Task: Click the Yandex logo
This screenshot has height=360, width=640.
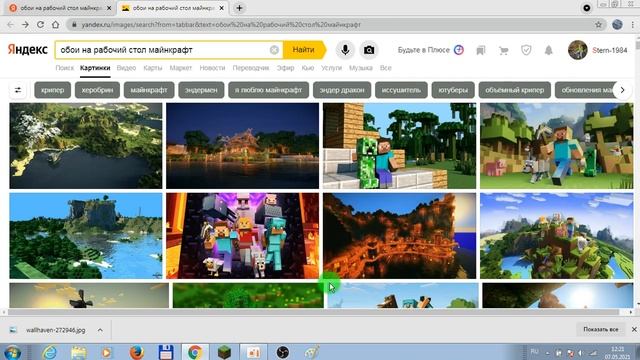Action: coord(28,50)
